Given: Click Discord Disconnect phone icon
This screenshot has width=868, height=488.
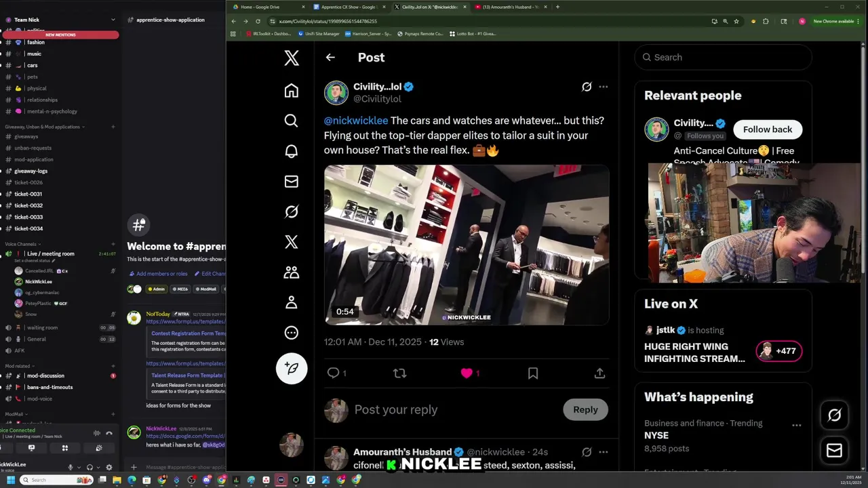Looking at the screenshot, I should pos(109,433).
